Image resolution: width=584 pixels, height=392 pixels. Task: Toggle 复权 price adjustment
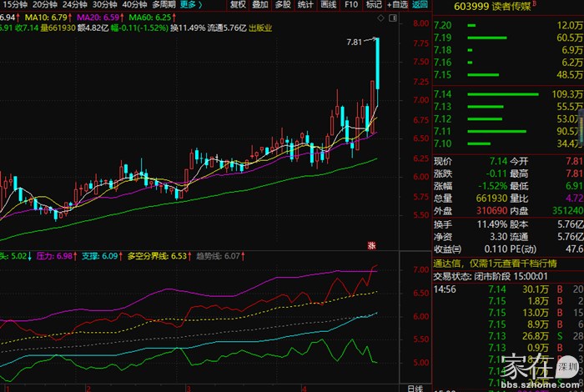pyautogui.click(x=238, y=4)
